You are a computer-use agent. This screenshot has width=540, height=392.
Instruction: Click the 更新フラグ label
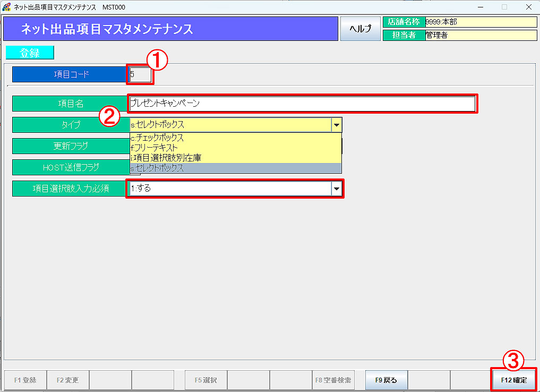click(70, 146)
